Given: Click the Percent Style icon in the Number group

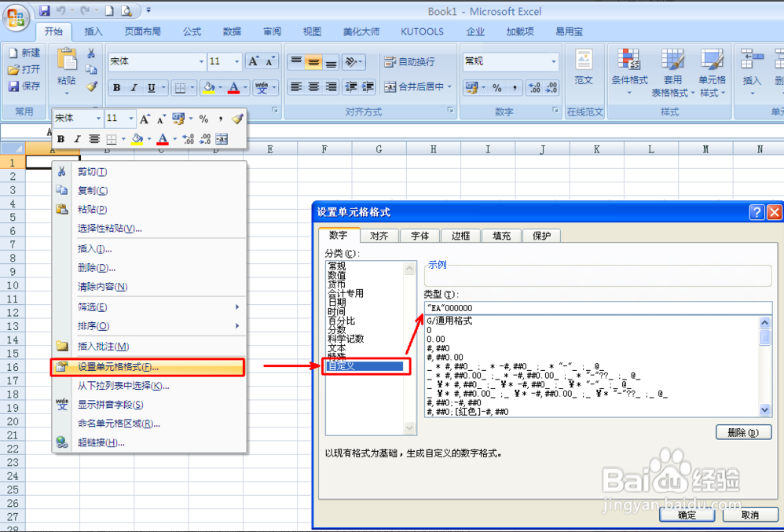Looking at the screenshot, I should [x=497, y=87].
